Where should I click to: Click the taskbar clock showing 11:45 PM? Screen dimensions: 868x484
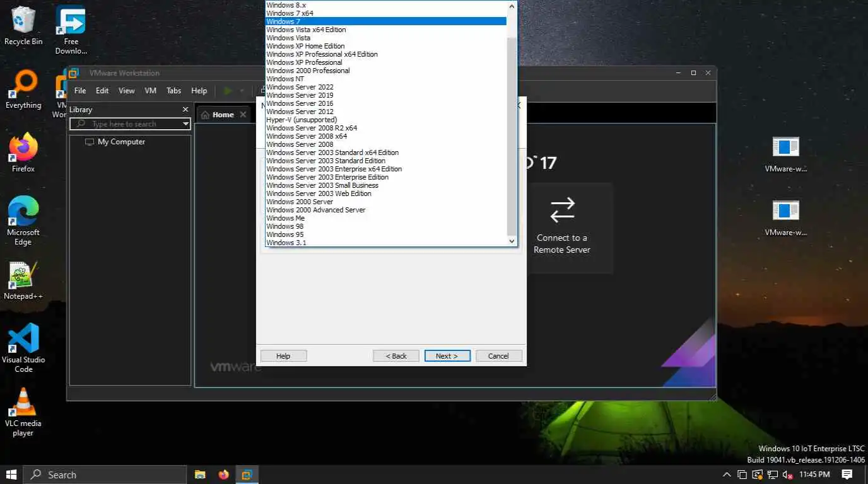(814, 475)
